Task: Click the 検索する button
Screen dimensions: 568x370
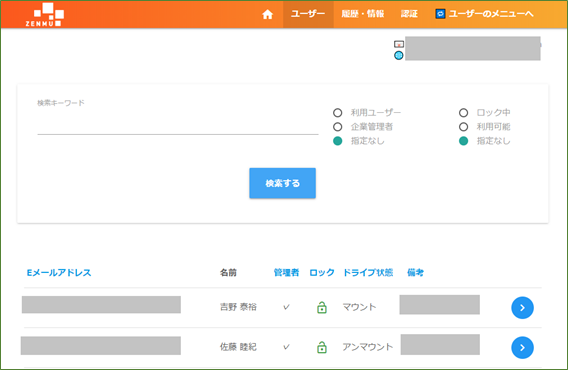Action: [x=283, y=183]
